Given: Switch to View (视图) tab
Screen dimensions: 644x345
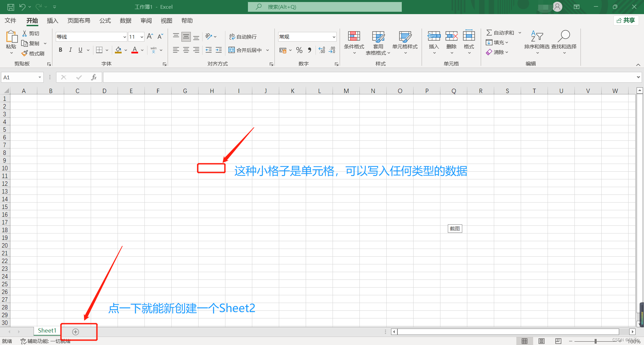Looking at the screenshot, I should (x=167, y=20).
